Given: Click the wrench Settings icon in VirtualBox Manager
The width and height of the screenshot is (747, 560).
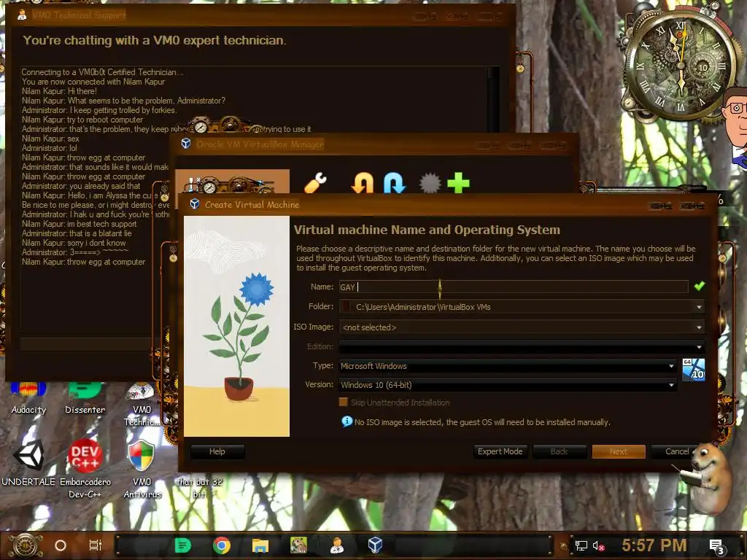Looking at the screenshot, I should tap(315, 182).
